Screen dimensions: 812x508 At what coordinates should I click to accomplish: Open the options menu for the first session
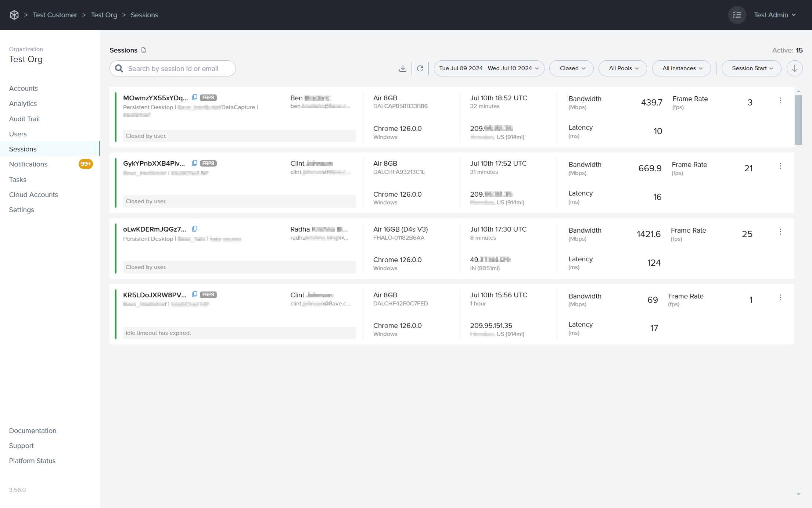780,100
